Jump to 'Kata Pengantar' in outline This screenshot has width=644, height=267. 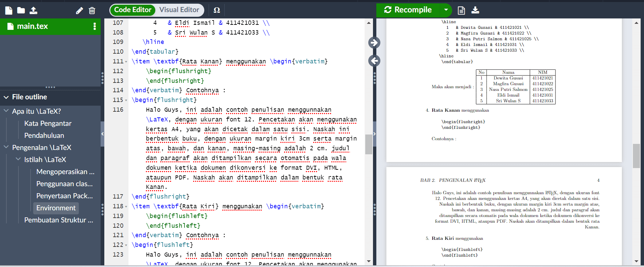[48, 123]
